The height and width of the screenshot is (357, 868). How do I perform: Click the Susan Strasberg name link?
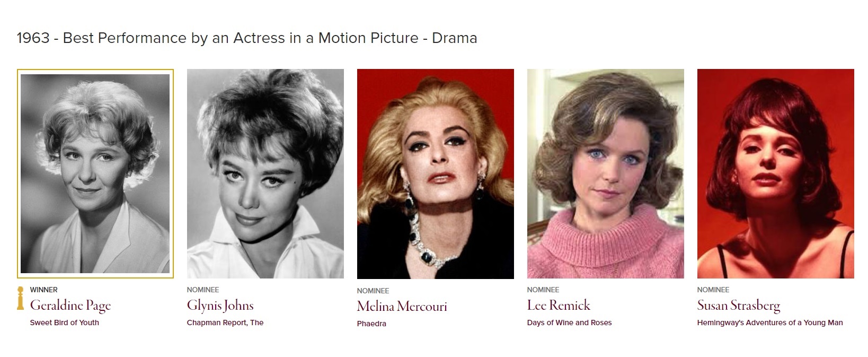point(738,306)
